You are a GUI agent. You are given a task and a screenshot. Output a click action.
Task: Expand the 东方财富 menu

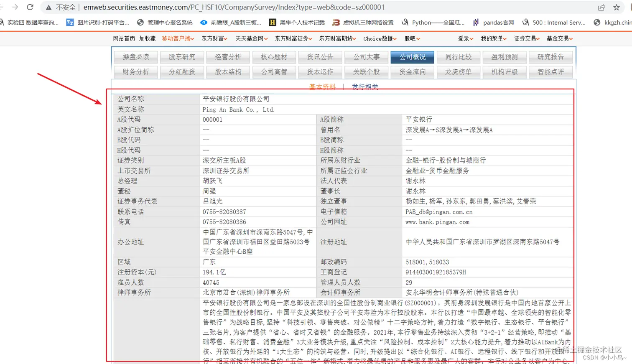pos(214,38)
